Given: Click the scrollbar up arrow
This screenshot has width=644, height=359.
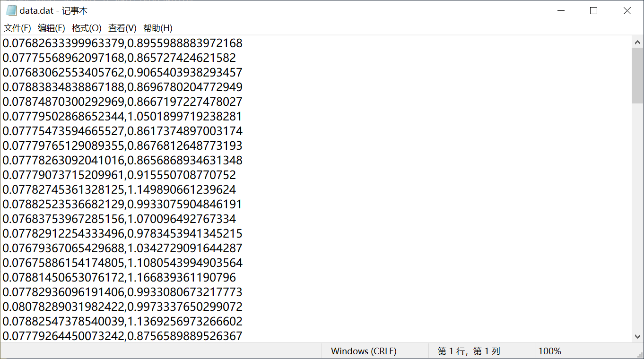Looking at the screenshot, I should (x=637, y=42).
